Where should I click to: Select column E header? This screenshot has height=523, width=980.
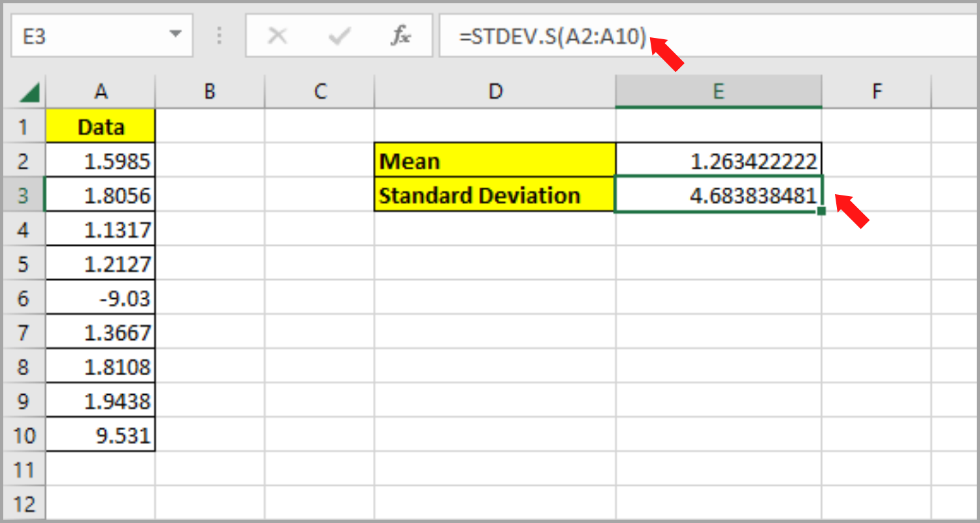(719, 91)
